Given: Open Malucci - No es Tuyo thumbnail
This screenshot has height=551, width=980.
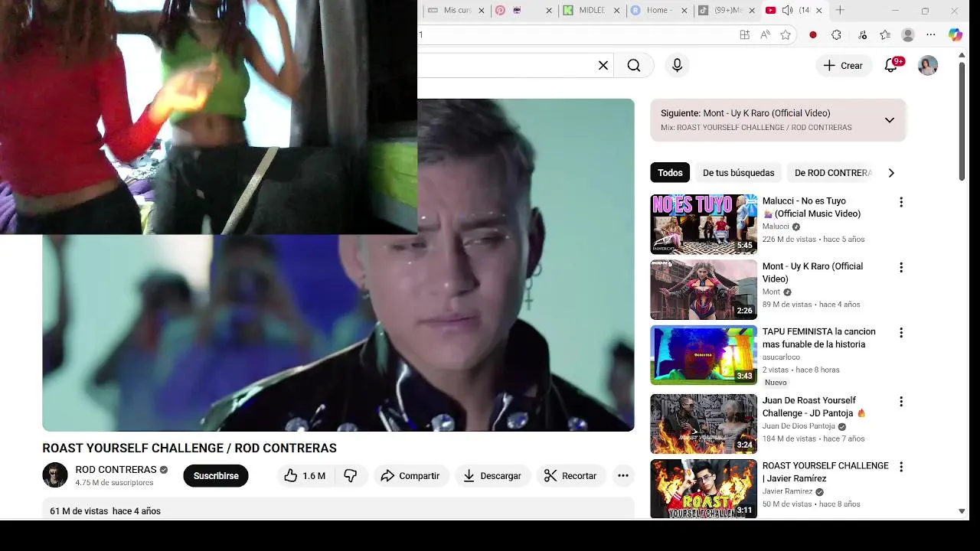Looking at the screenshot, I should (704, 224).
